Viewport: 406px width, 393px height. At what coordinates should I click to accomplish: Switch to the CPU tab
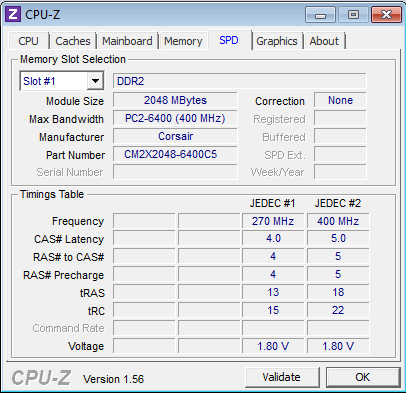click(28, 41)
